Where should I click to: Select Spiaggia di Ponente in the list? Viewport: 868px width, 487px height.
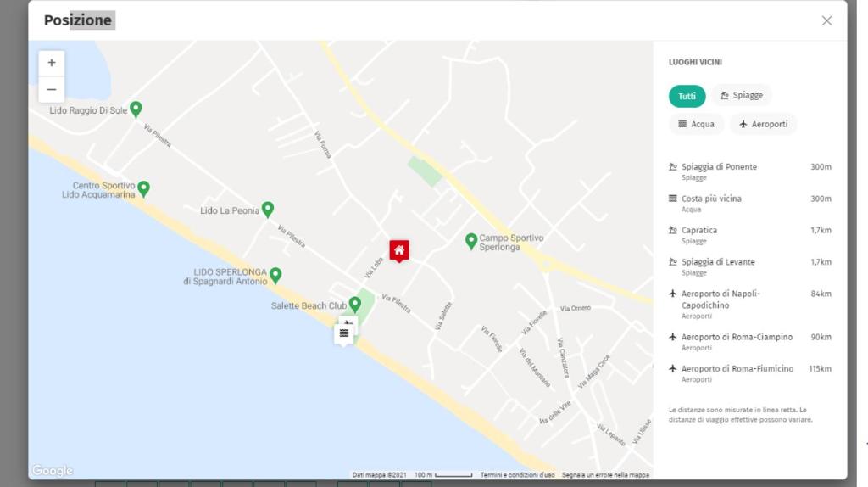coord(719,167)
